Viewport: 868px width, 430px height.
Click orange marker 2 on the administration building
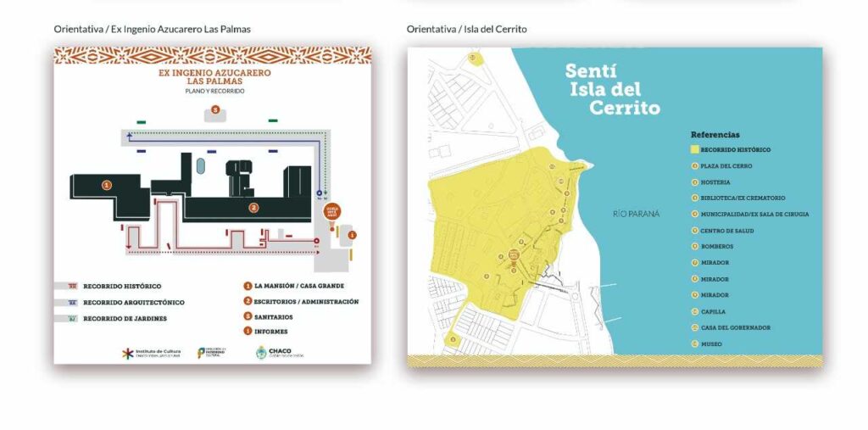point(253,208)
